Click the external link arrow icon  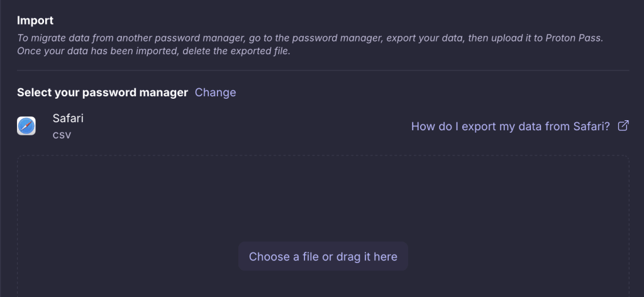(x=623, y=126)
